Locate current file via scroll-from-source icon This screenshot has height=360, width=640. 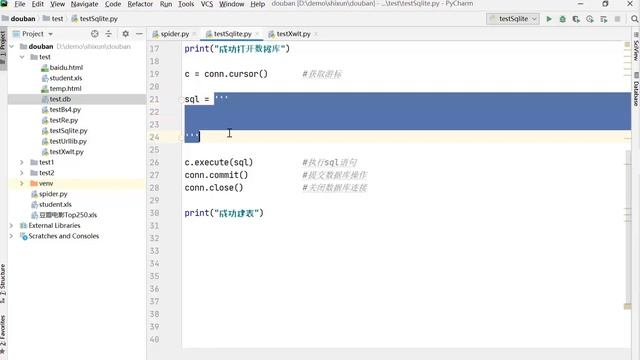95,34
